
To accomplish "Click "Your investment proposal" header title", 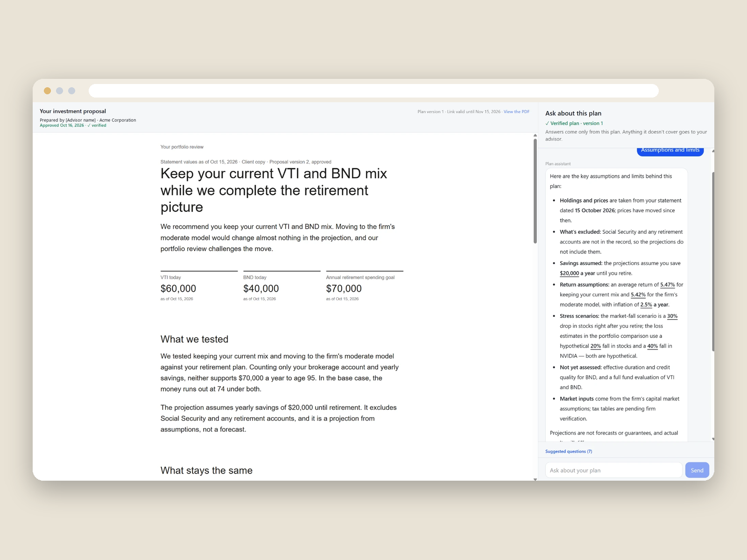I will pyautogui.click(x=73, y=111).
